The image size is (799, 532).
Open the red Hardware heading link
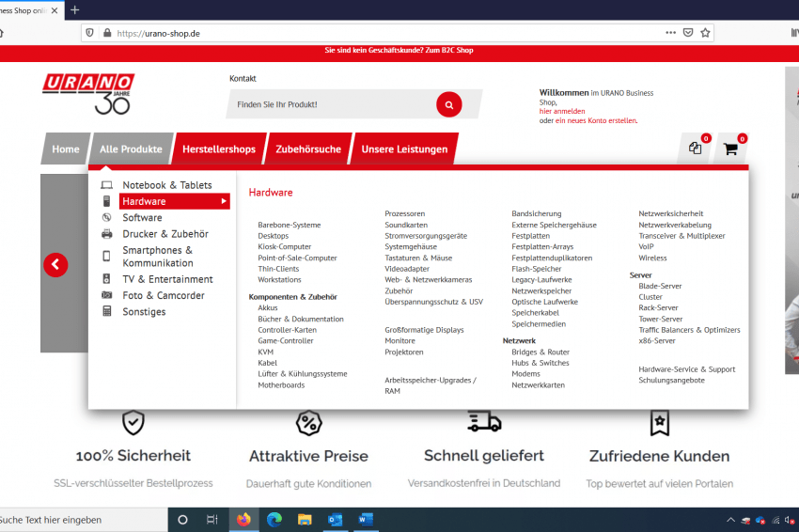[271, 193]
